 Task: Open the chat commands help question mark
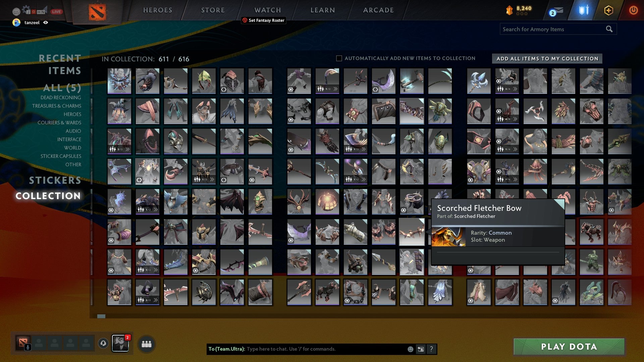tap(431, 349)
